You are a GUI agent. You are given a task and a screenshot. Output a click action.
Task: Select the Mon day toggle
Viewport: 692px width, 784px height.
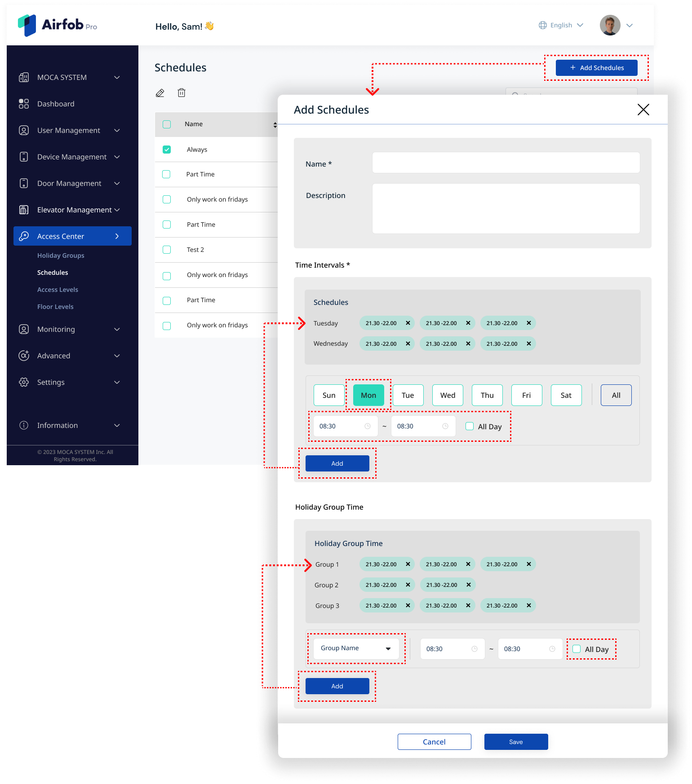coord(368,395)
